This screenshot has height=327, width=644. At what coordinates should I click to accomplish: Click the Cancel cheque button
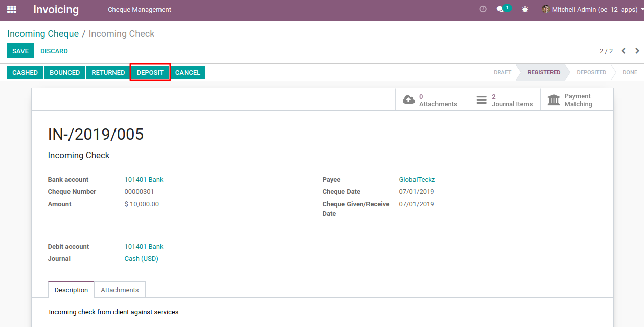tap(188, 73)
